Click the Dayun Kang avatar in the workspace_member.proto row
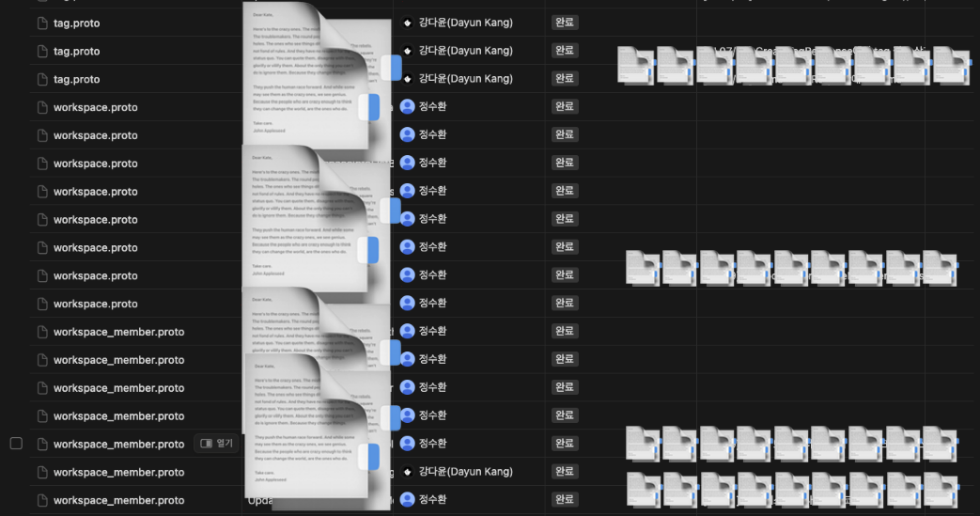 pyautogui.click(x=408, y=472)
